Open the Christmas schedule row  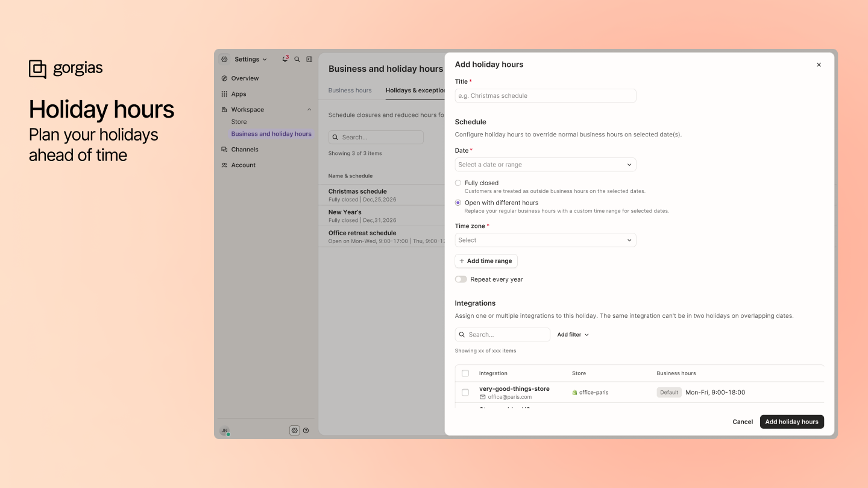pos(382,195)
